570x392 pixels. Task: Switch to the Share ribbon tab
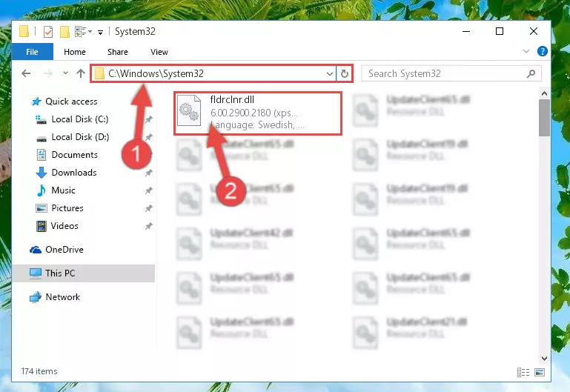[117, 52]
